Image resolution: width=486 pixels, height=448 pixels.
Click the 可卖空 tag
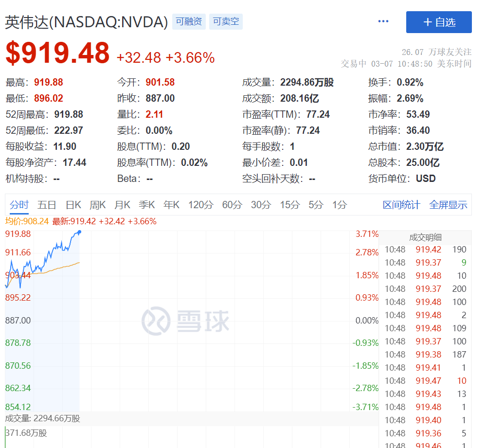226,21
